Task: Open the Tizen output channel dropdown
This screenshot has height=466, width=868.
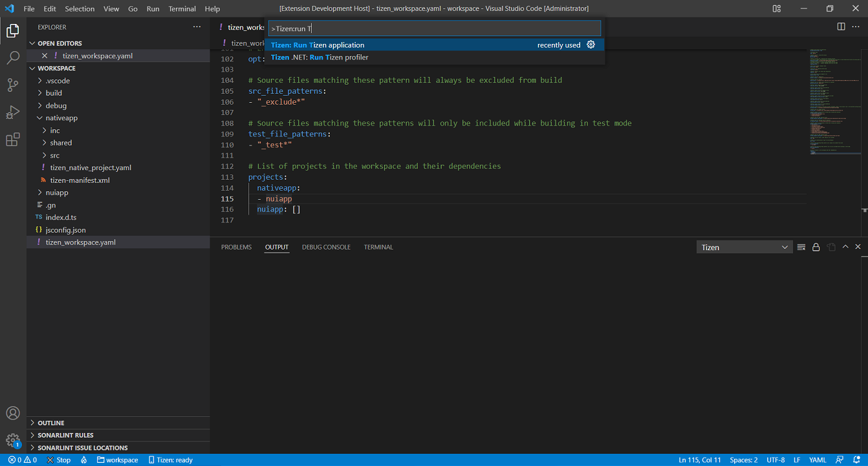Action: pyautogui.click(x=744, y=246)
